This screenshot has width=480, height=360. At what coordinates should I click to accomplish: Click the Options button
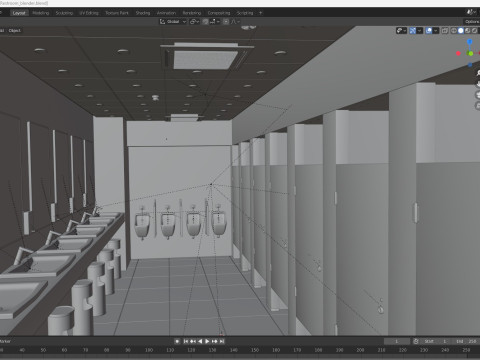[472, 21]
